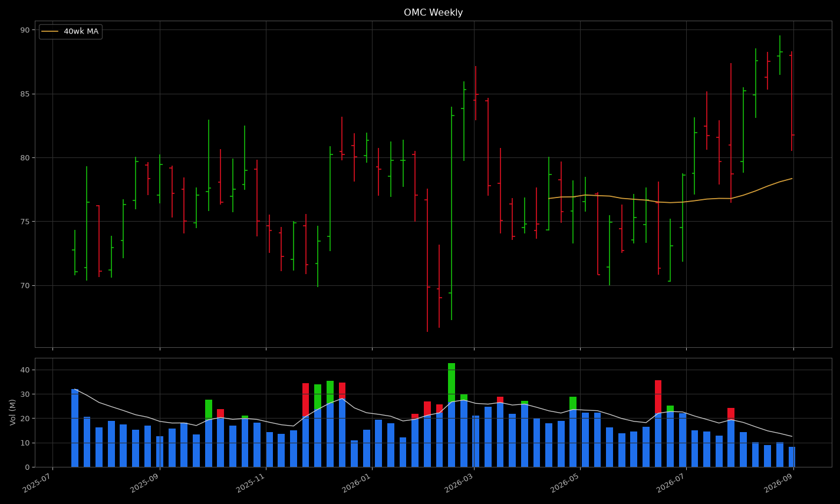Click the 75 price axis label

[x=25, y=222]
